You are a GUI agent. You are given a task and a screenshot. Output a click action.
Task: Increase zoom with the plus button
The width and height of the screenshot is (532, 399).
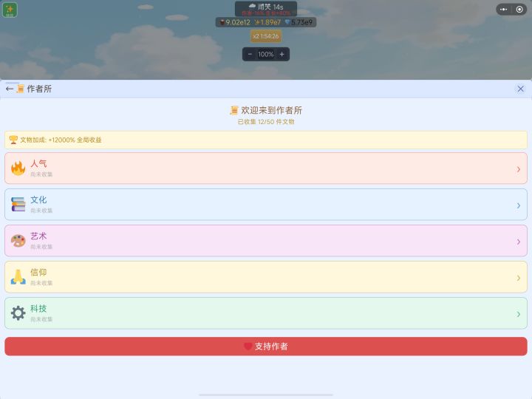(282, 54)
